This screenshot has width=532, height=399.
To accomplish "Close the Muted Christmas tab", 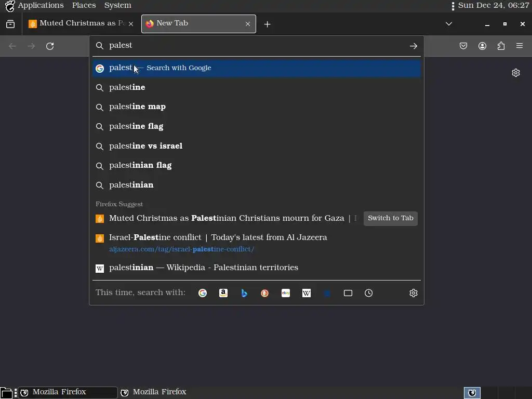I will pos(131,24).
